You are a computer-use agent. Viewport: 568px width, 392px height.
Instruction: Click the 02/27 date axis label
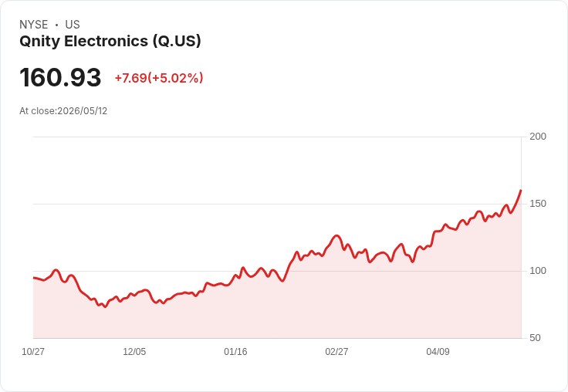336,352
